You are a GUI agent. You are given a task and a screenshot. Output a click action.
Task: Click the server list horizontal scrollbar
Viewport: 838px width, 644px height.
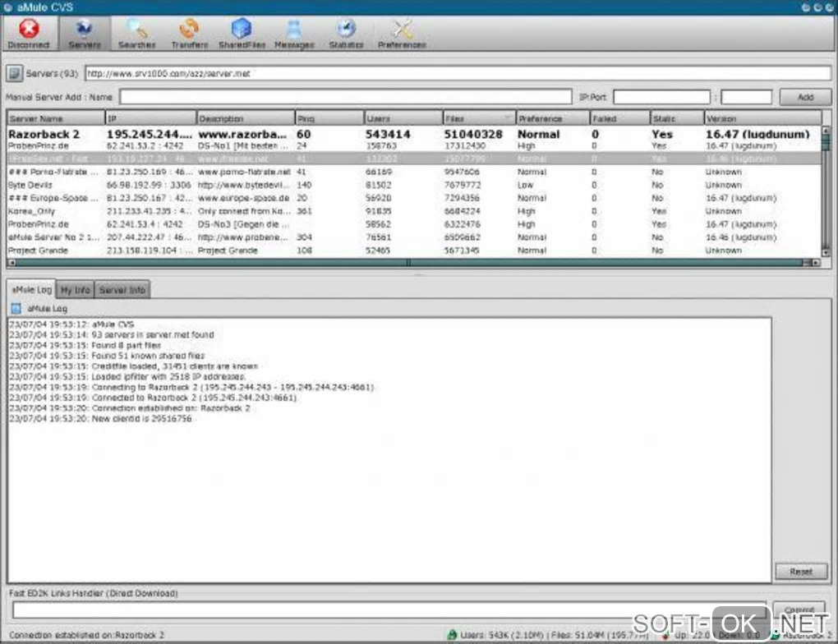414,262
